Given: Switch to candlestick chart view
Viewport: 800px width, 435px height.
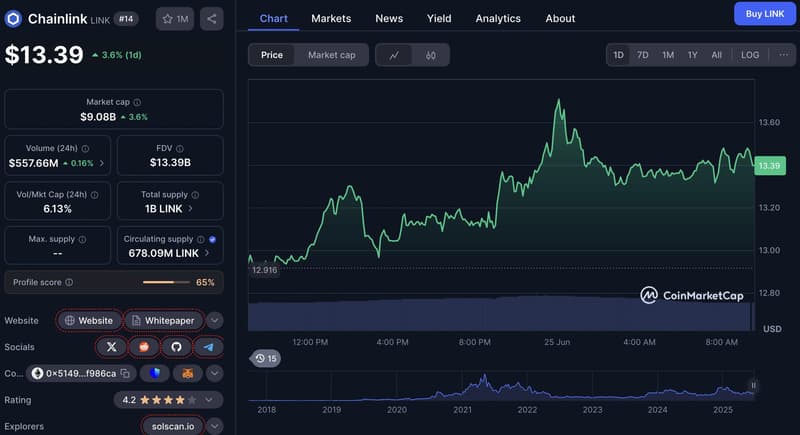Looking at the screenshot, I should (x=430, y=55).
